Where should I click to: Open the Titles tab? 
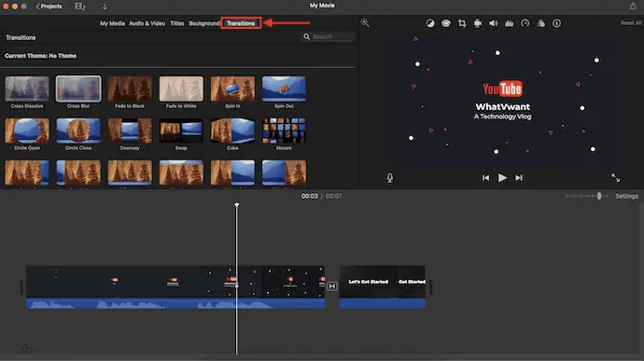[177, 23]
